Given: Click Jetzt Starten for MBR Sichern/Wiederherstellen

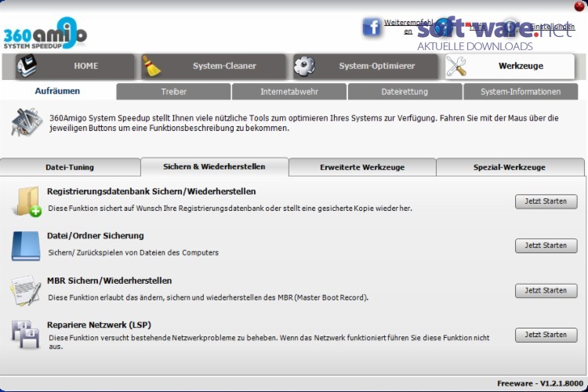Looking at the screenshot, I should coord(546,291).
